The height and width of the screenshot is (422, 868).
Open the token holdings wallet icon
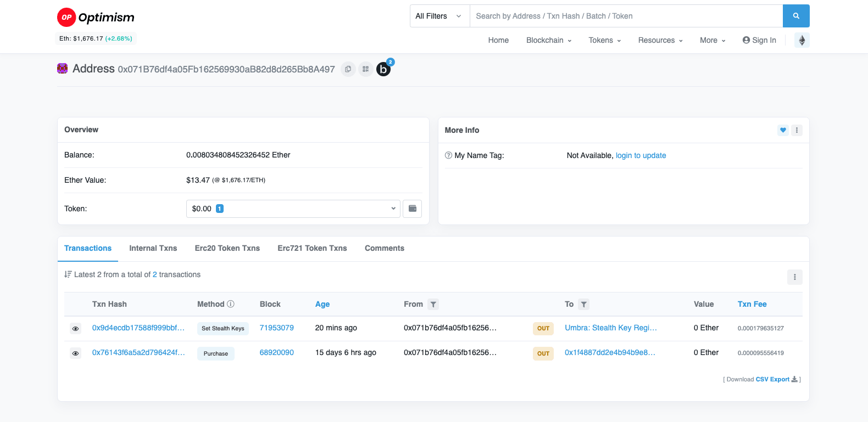pos(412,209)
